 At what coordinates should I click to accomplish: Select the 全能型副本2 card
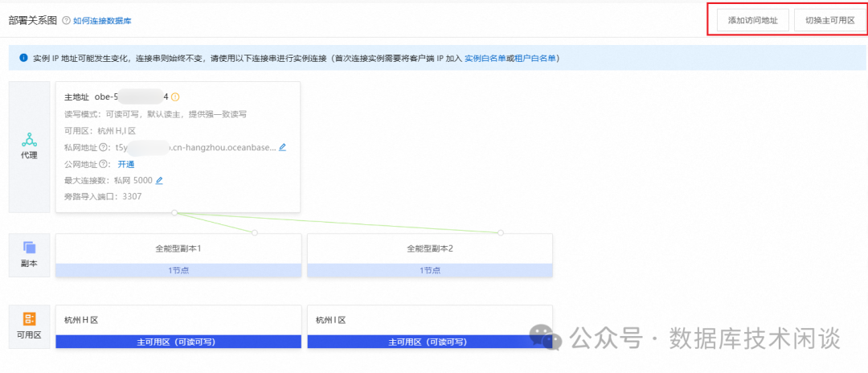point(429,255)
